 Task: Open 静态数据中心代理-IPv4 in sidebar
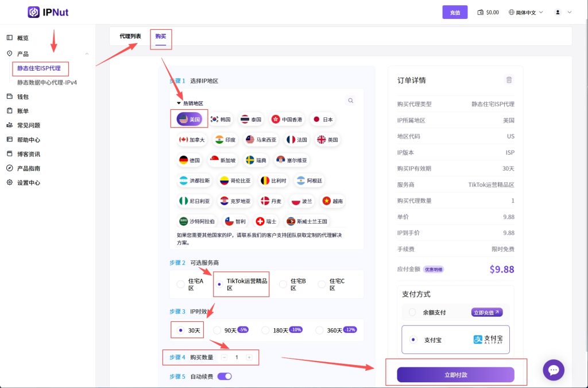47,82
